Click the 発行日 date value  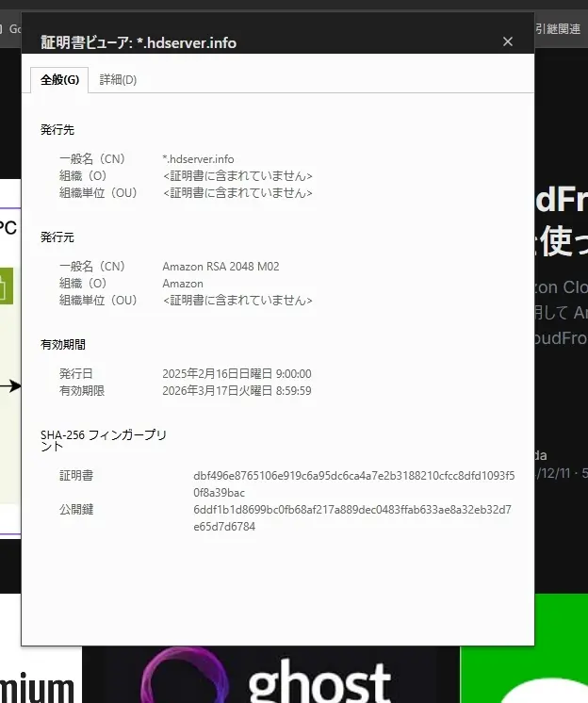click(237, 374)
